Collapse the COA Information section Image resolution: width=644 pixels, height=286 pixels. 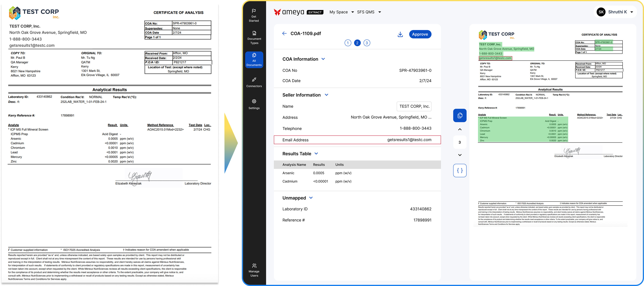[x=323, y=59]
